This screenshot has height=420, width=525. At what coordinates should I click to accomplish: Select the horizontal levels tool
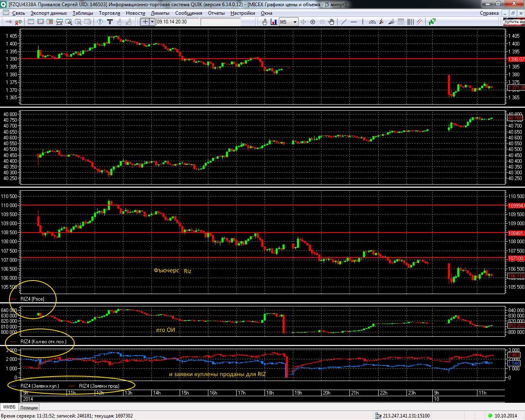point(401,22)
